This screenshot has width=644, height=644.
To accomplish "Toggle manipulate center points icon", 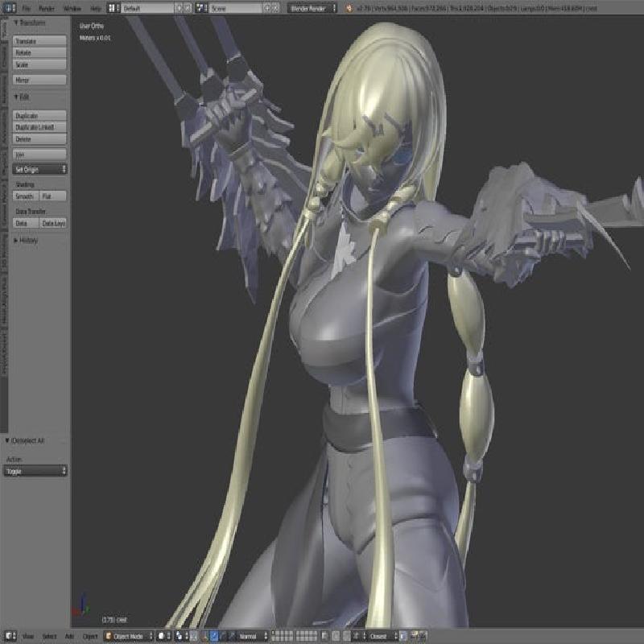I will 194,636.
